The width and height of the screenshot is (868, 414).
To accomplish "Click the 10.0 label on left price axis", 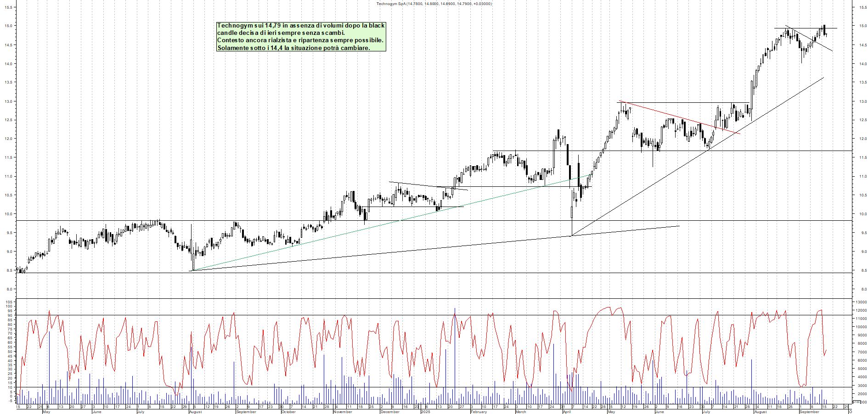I will tap(9, 214).
